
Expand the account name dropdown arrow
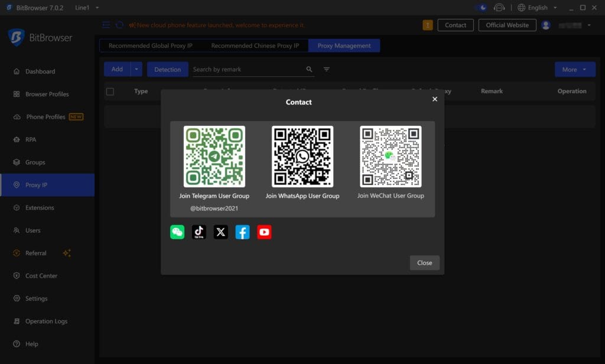click(x=589, y=25)
